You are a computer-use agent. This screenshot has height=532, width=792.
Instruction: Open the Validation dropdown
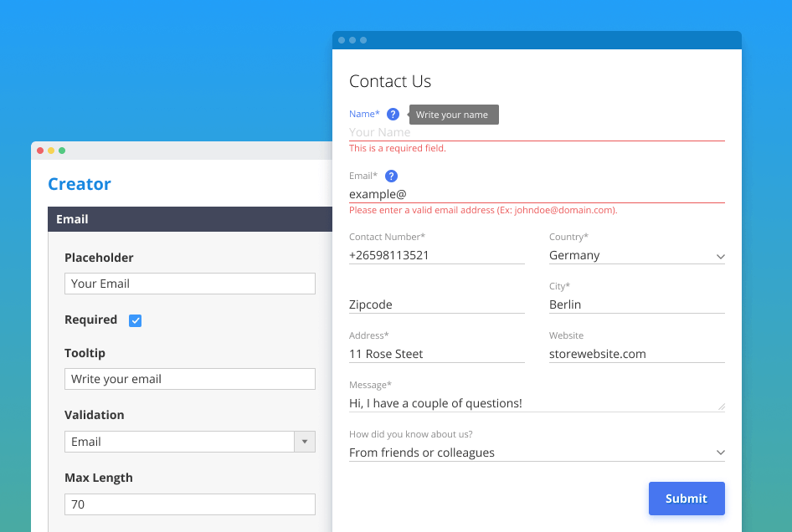point(189,442)
